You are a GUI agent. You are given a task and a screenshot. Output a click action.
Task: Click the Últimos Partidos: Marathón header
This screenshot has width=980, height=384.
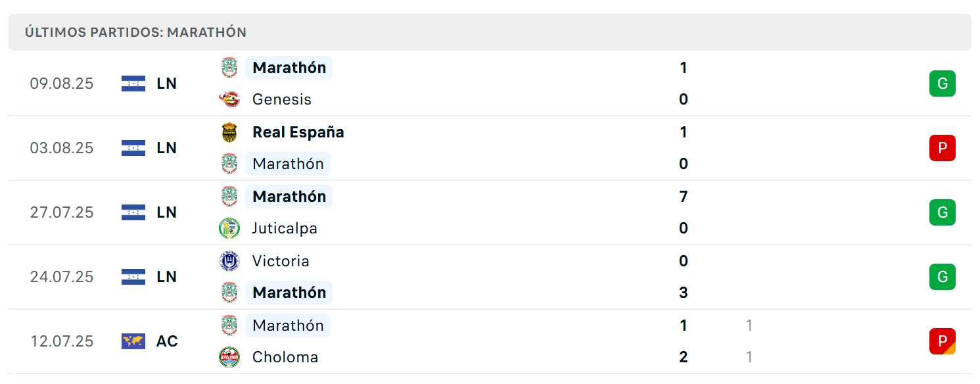tap(135, 32)
